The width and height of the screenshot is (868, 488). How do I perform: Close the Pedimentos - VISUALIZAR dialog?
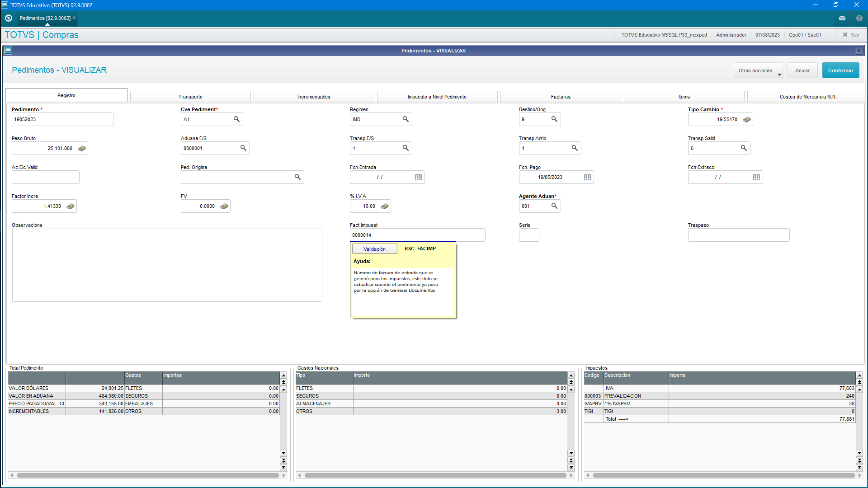[x=859, y=51]
